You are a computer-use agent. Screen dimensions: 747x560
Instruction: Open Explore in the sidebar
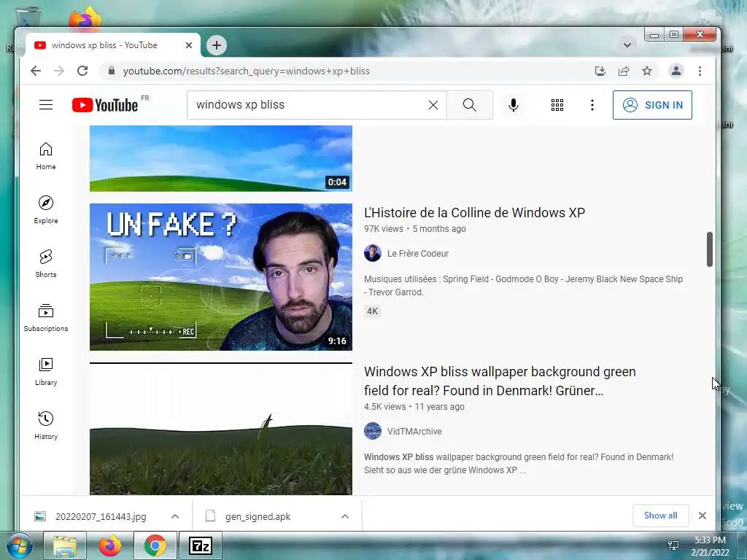coord(46,210)
